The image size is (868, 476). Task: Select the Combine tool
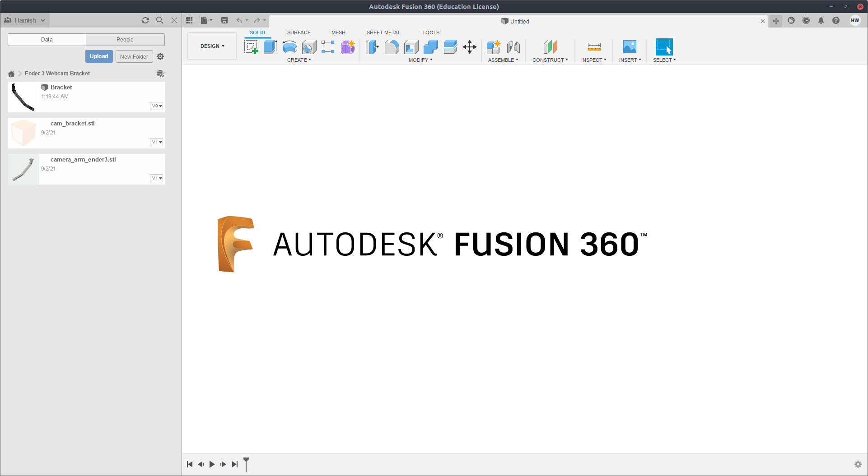(430, 47)
